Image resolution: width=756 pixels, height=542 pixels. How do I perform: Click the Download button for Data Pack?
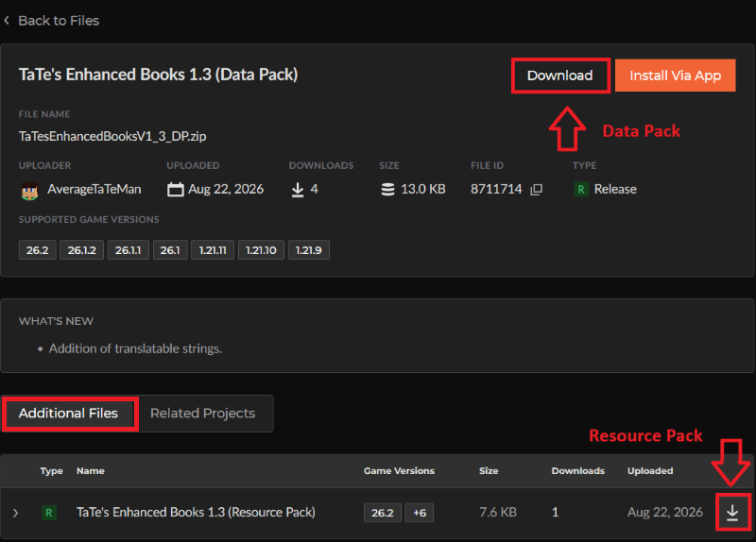click(x=559, y=76)
